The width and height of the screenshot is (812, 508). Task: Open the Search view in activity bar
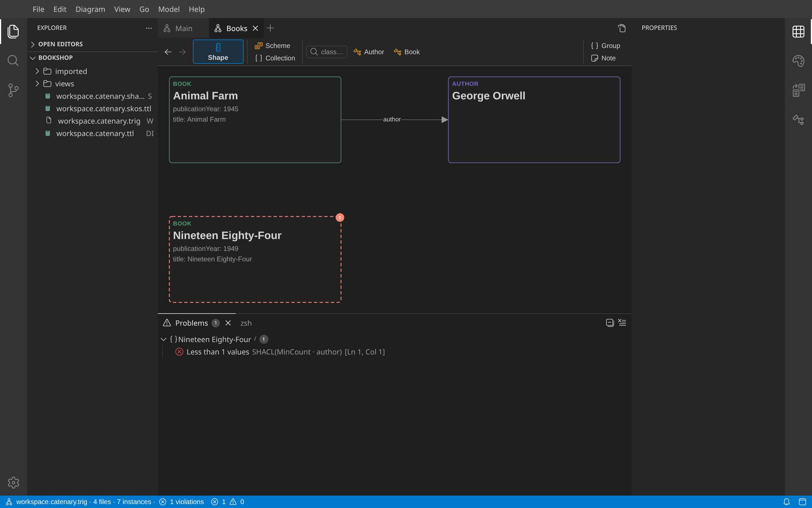[13, 61]
